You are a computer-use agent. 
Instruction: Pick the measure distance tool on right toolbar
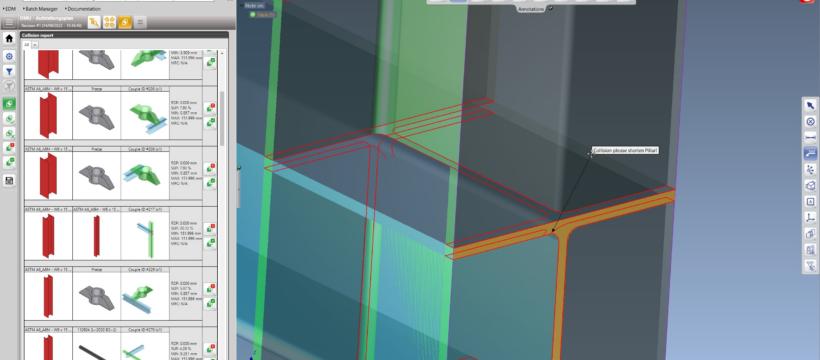click(x=811, y=138)
